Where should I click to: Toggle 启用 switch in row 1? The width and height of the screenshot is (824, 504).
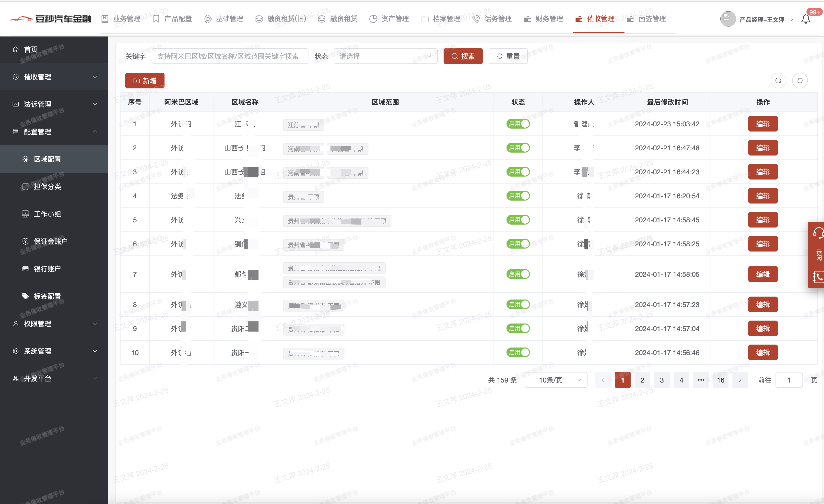pos(518,124)
